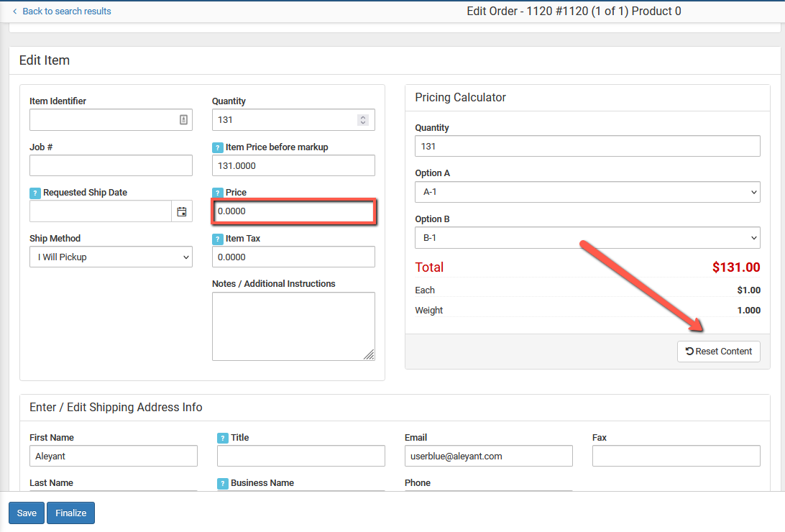Click the help icon next to Item Tax
This screenshot has height=532, width=785.
tap(217, 239)
